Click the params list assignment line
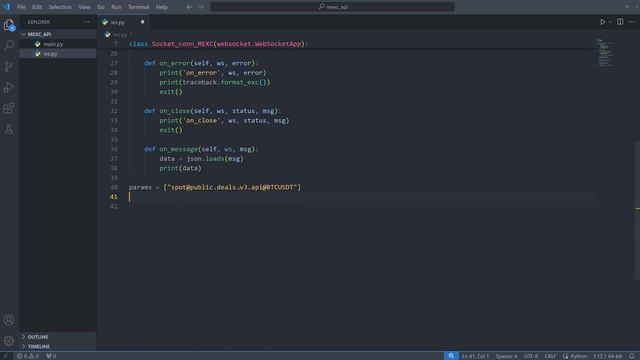This screenshot has width=640, height=360. click(x=215, y=187)
